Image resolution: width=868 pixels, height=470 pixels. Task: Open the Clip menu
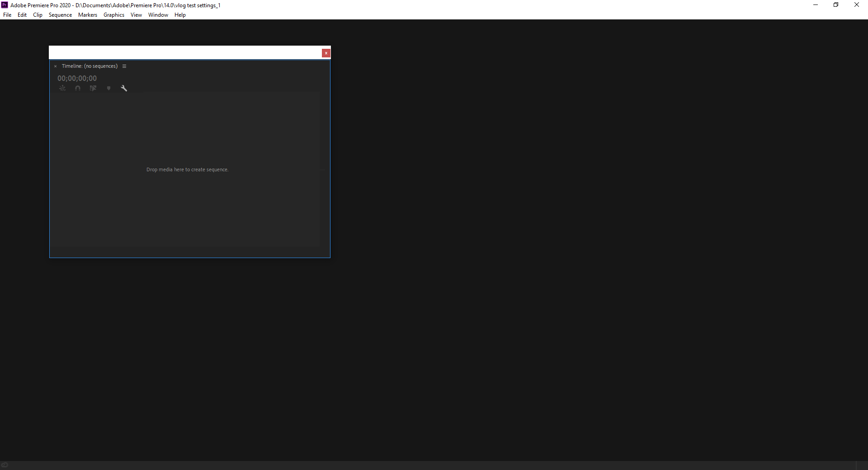point(38,15)
